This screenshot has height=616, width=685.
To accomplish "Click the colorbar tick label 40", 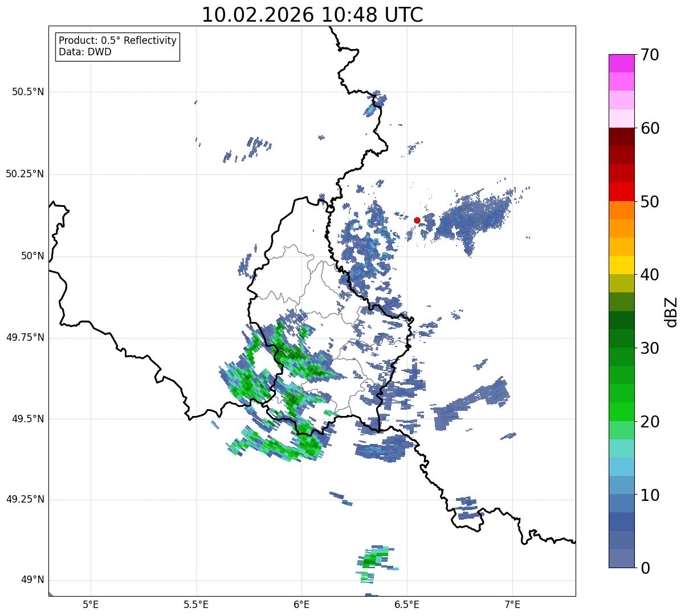I will (649, 275).
